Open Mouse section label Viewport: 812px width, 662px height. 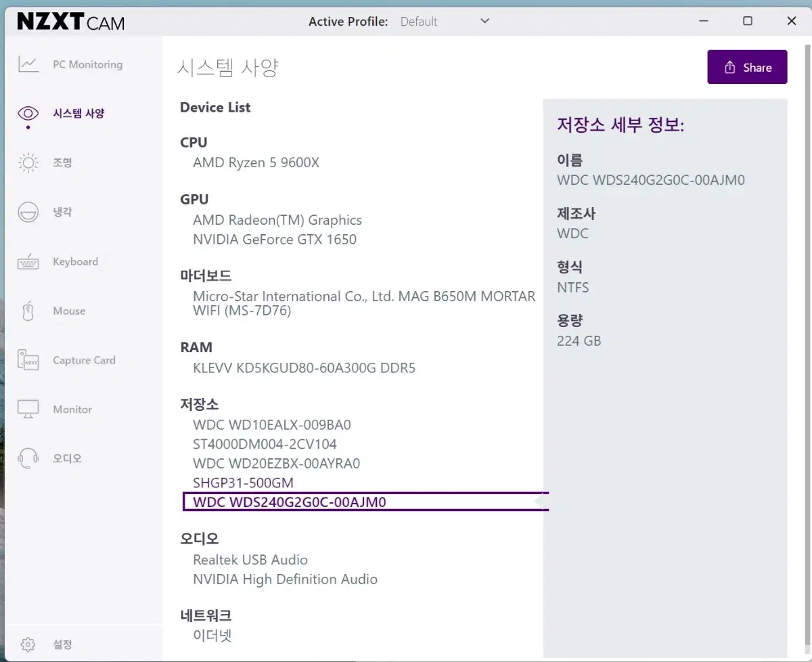[69, 311]
